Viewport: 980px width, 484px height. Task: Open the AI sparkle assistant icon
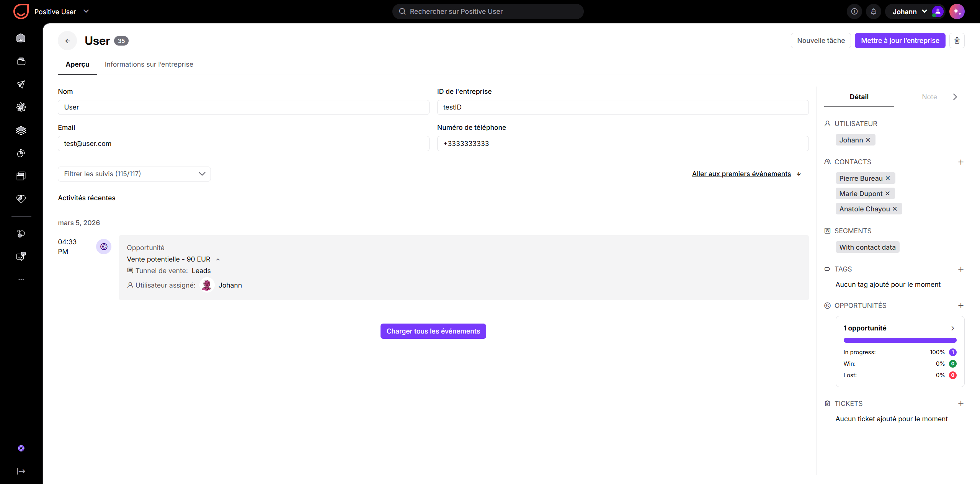tap(957, 11)
